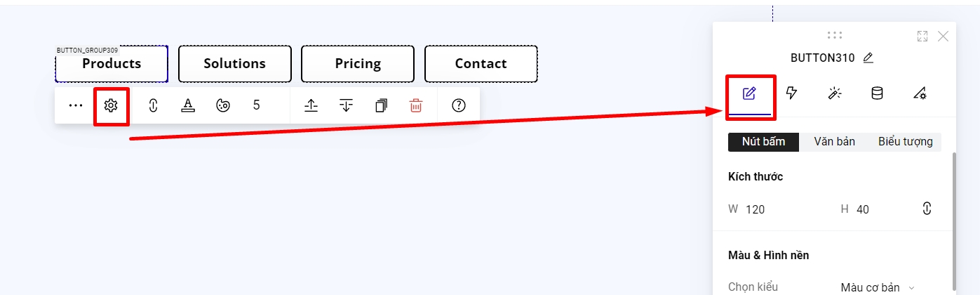980x295 pixels.
Task: Expand the panel to fullscreen
Action: 922,37
